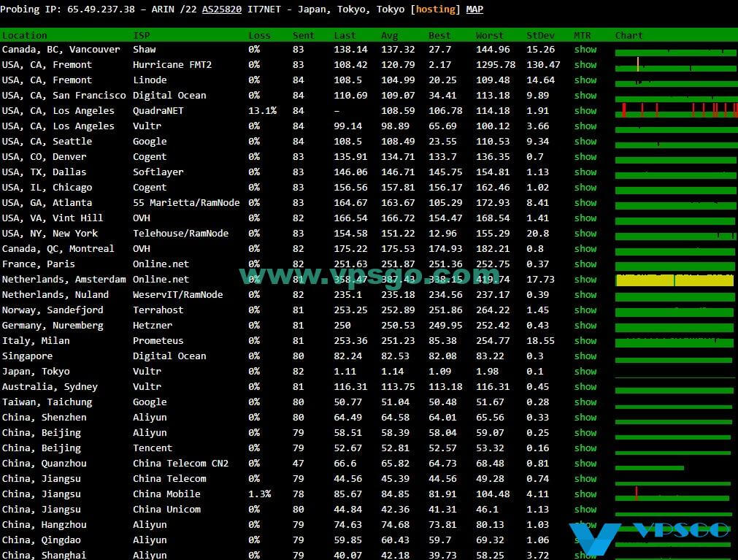This screenshot has height=560, width=738.
Task: Click the QuadraNET ISP cell
Action: tap(158, 110)
